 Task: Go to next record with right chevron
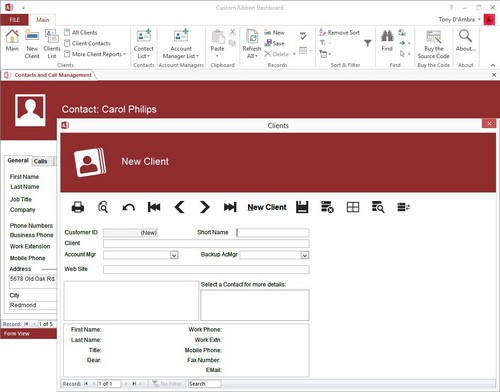coord(205,207)
